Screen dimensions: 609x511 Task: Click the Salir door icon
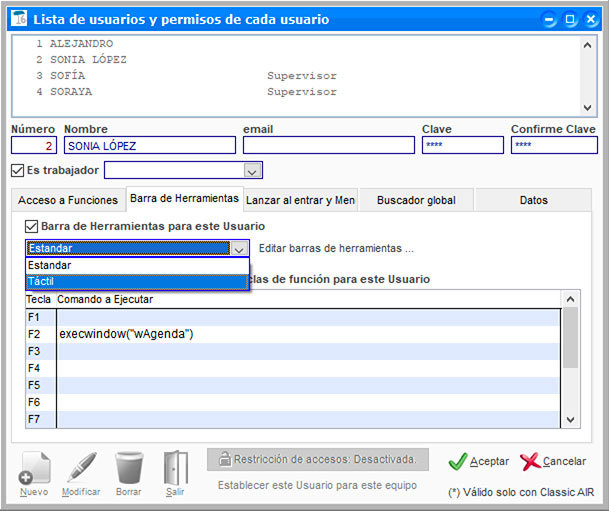point(176,468)
